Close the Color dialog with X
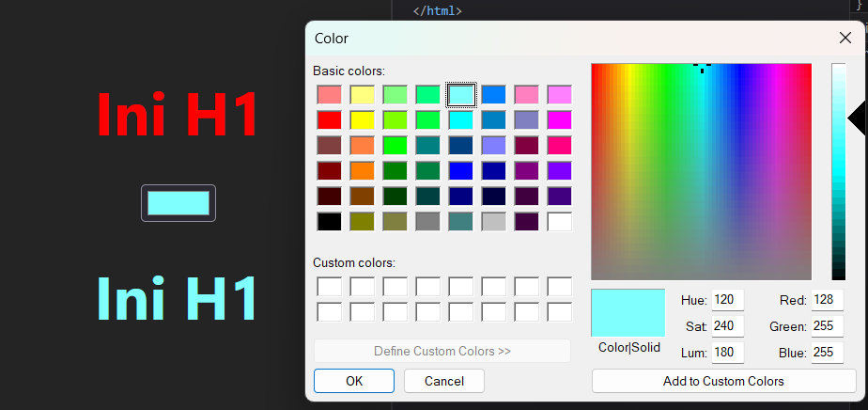This screenshot has width=868, height=410. pos(845,38)
